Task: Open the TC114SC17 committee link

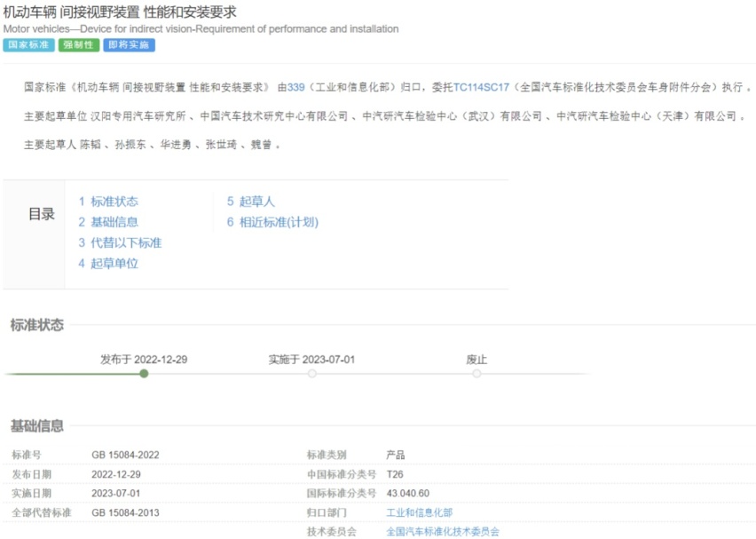Action: 481,87
